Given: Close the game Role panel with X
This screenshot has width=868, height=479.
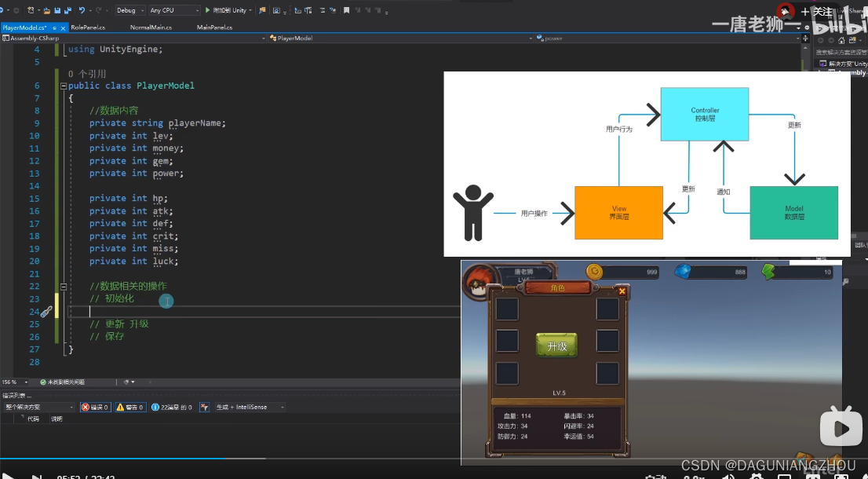Looking at the screenshot, I should 622,291.
